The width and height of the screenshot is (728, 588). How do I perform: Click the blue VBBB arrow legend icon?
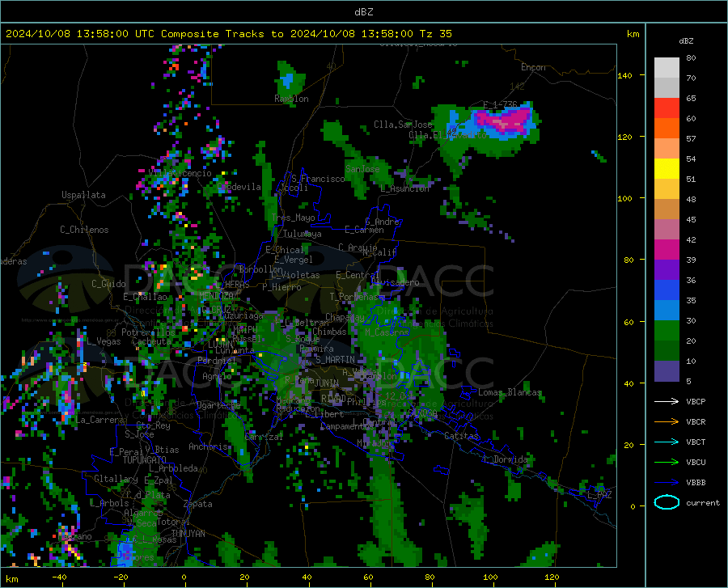[x=667, y=483]
